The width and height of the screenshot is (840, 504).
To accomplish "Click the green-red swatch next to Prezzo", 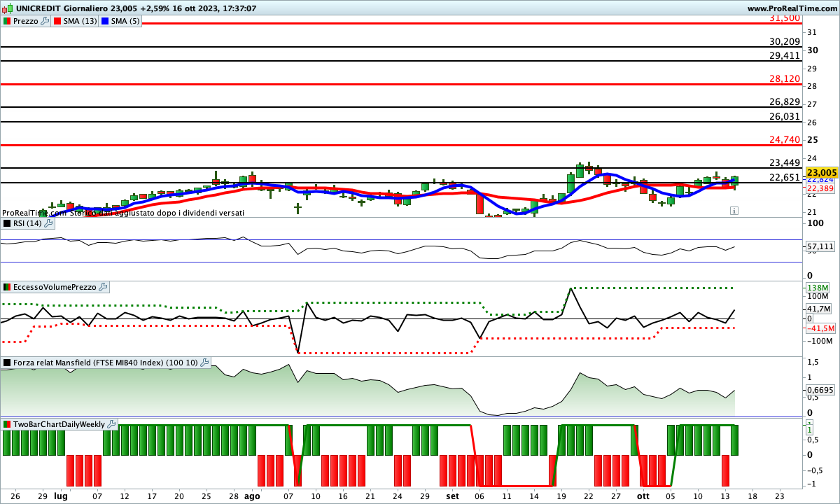I will tap(7, 21).
